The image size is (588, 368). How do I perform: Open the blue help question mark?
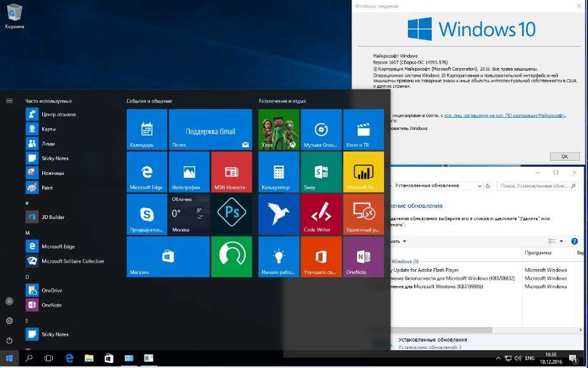[575, 242]
